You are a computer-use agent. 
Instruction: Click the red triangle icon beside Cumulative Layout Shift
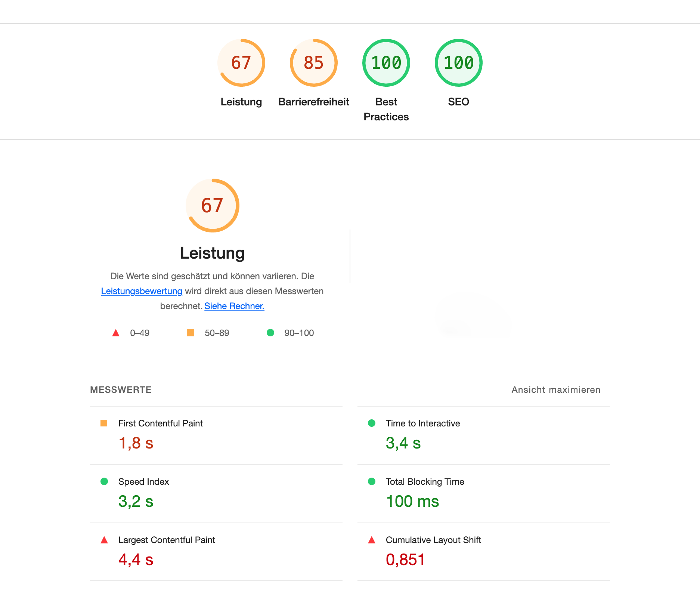(x=372, y=540)
